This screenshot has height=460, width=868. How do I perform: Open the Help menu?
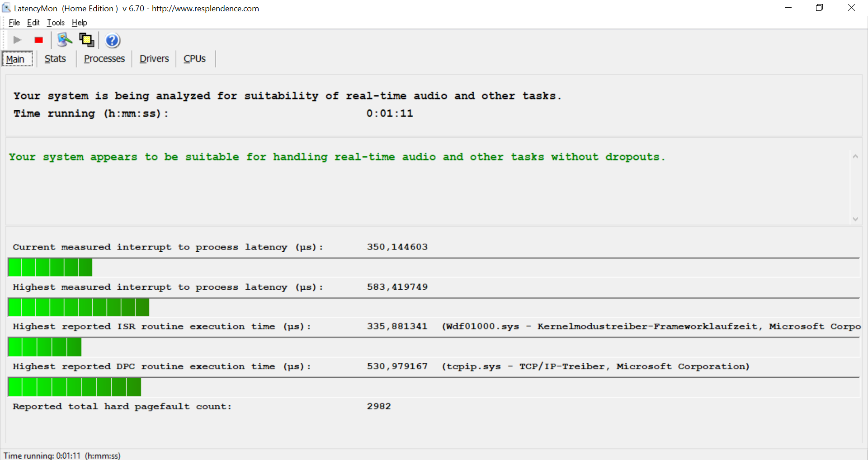(x=79, y=23)
